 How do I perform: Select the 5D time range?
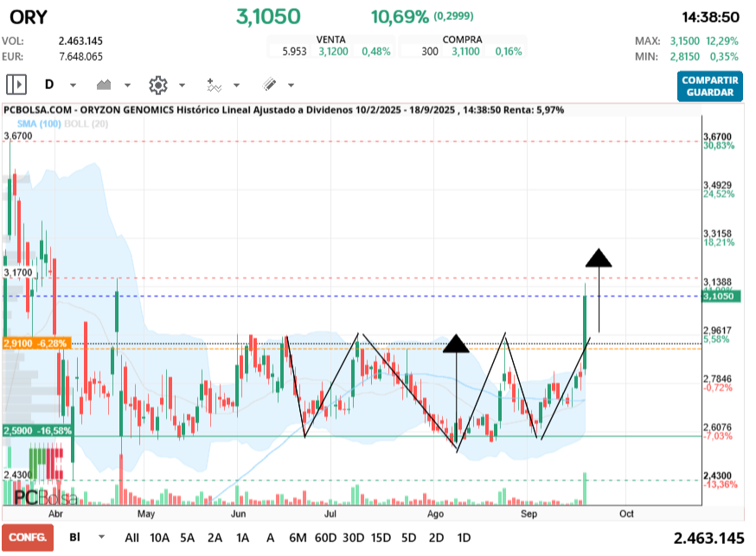pos(408,538)
